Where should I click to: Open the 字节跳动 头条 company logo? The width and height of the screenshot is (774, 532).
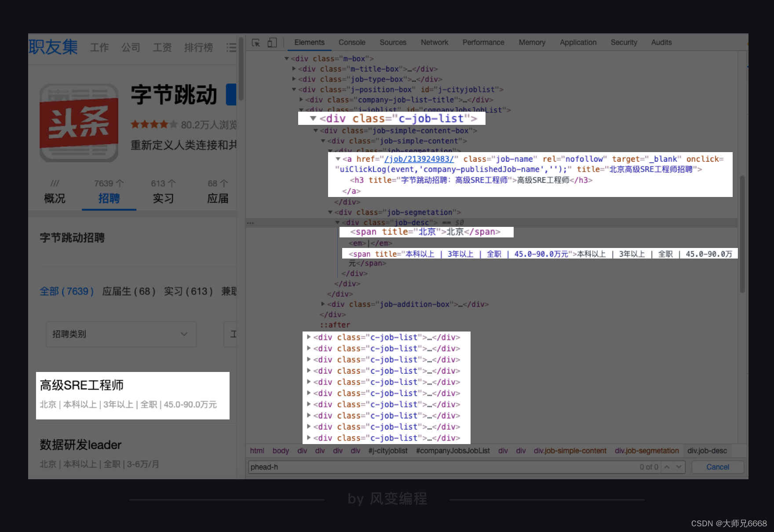[79, 123]
